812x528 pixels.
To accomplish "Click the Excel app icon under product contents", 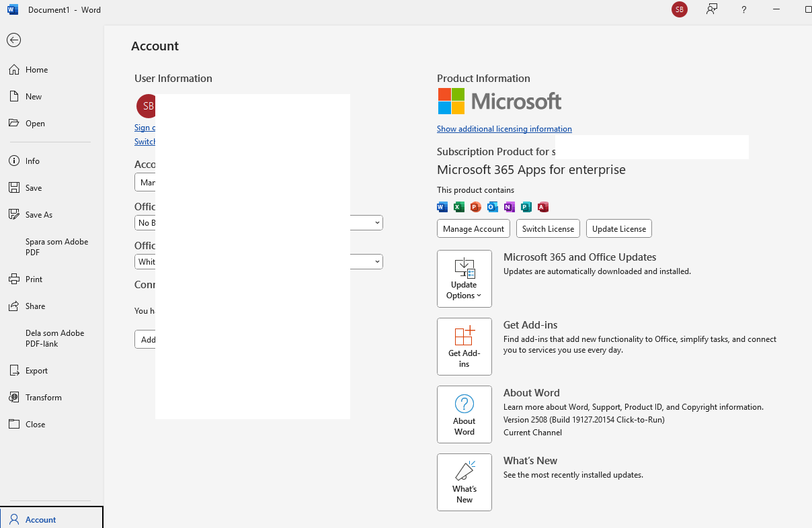I will click(x=459, y=207).
